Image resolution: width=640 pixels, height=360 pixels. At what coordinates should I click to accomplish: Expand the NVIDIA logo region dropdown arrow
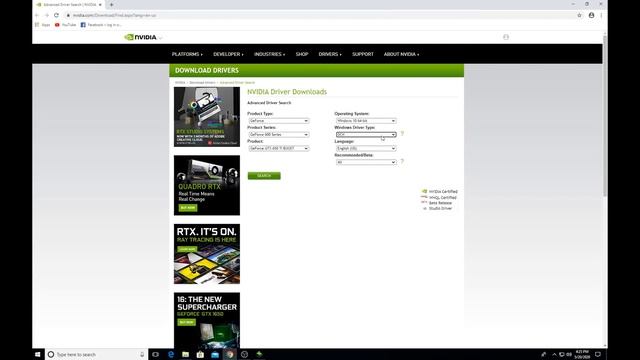point(160,38)
